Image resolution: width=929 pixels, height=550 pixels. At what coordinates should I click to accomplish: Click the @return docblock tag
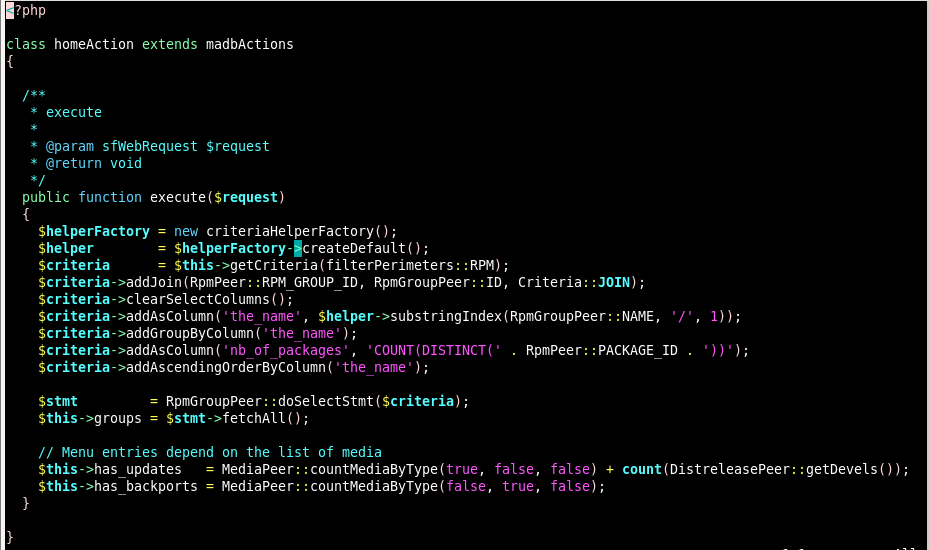[x=74, y=163]
